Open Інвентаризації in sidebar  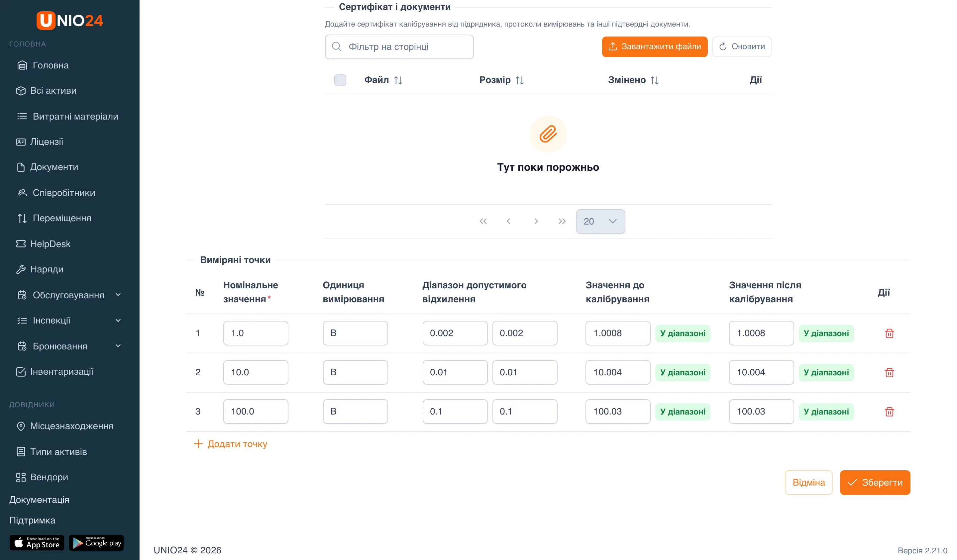[54, 372]
